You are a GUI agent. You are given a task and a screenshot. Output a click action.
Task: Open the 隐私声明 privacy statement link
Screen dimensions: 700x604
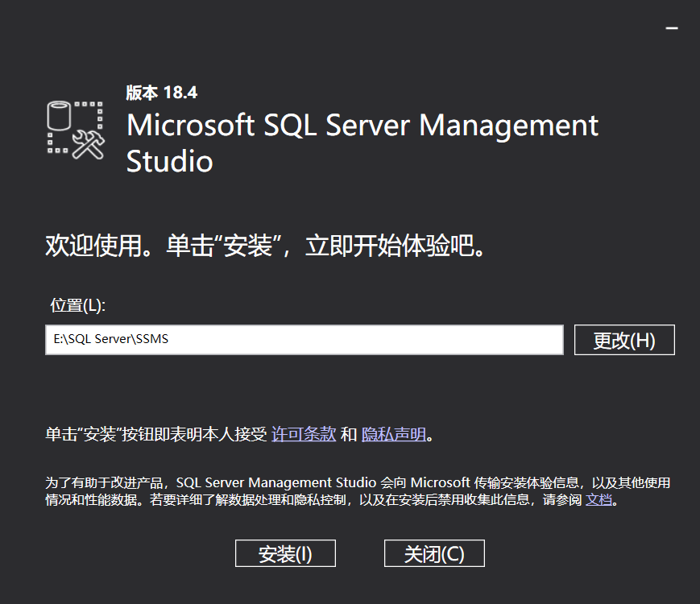[392, 434]
